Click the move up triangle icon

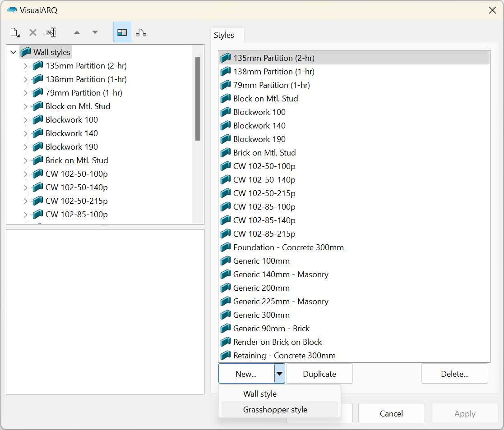tap(77, 32)
